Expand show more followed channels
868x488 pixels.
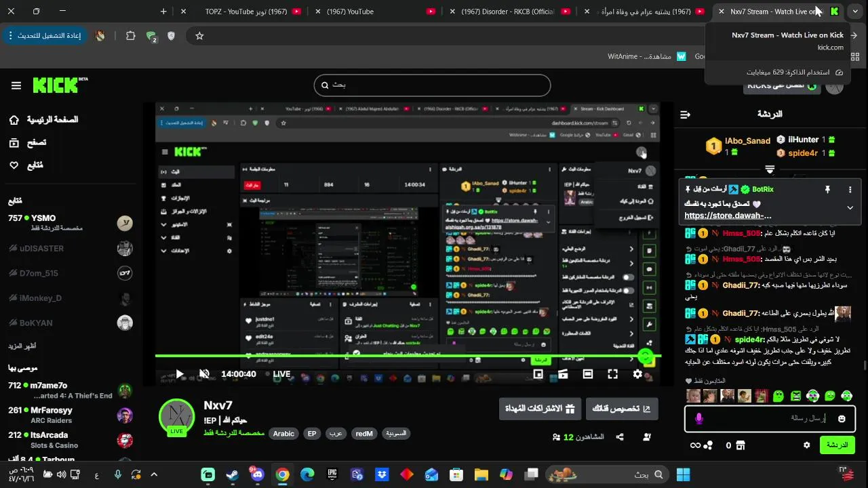(x=21, y=346)
